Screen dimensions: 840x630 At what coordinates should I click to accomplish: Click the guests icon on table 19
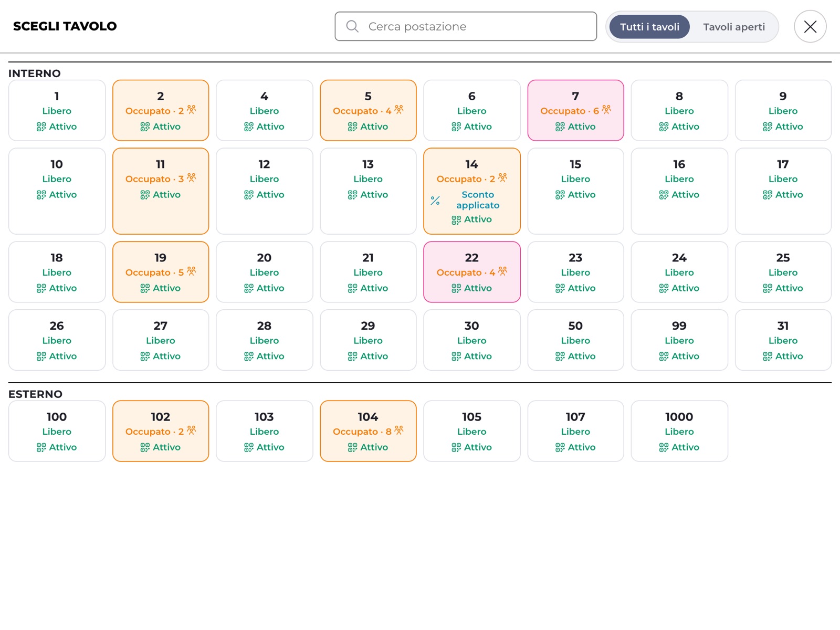tap(192, 271)
